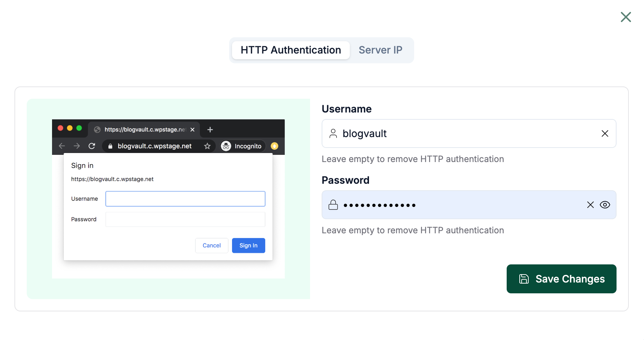Click the Password input field
Image resolution: width=644 pixels, height=340 pixels.
click(469, 205)
